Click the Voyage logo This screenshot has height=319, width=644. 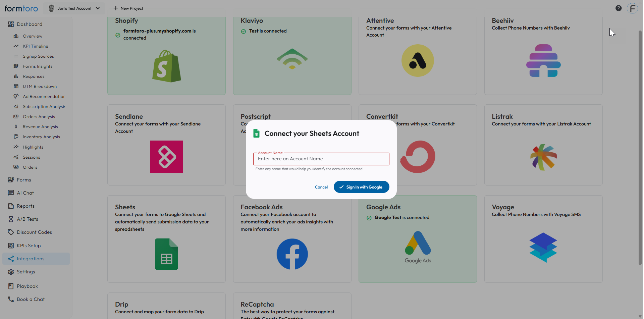543,247
